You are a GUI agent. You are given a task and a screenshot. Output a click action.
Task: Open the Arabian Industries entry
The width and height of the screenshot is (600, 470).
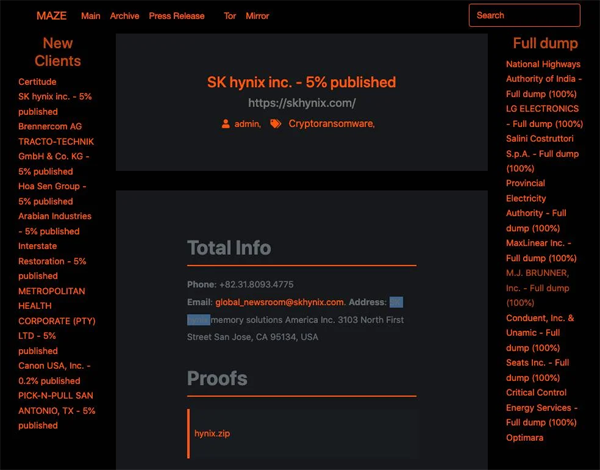click(x=55, y=224)
